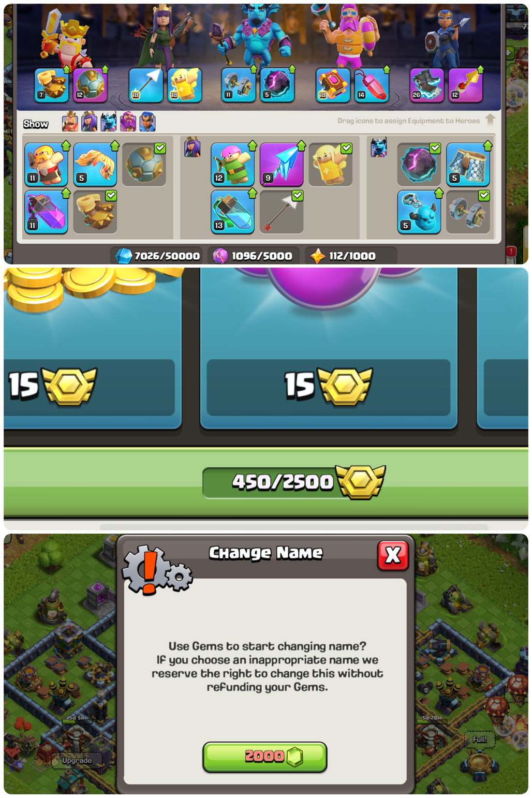
Task: Pick the Frozen Arrow equipment level 9
Action: [x=282, y=165]
